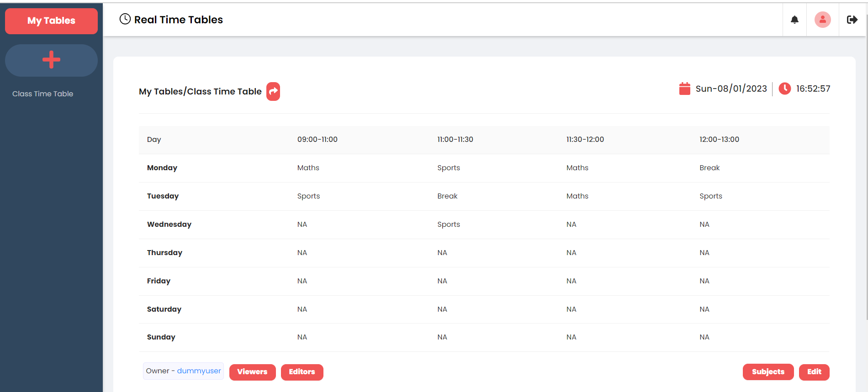The image size is (868, 392).
Task: Click Monday's 11:30-12:00 Maths cell
Action: 577,168
